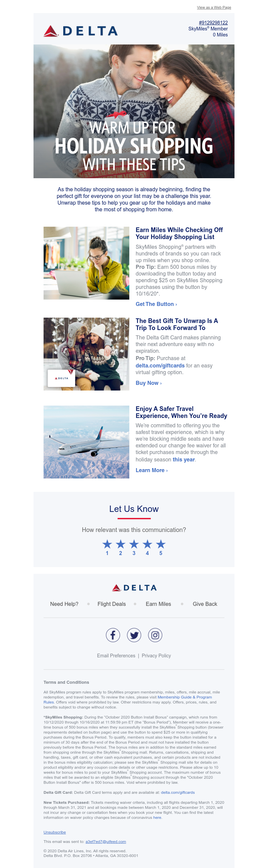Rate relevance with star 4
The width and height of the screenshot is (268, 868).
point(147,547)
